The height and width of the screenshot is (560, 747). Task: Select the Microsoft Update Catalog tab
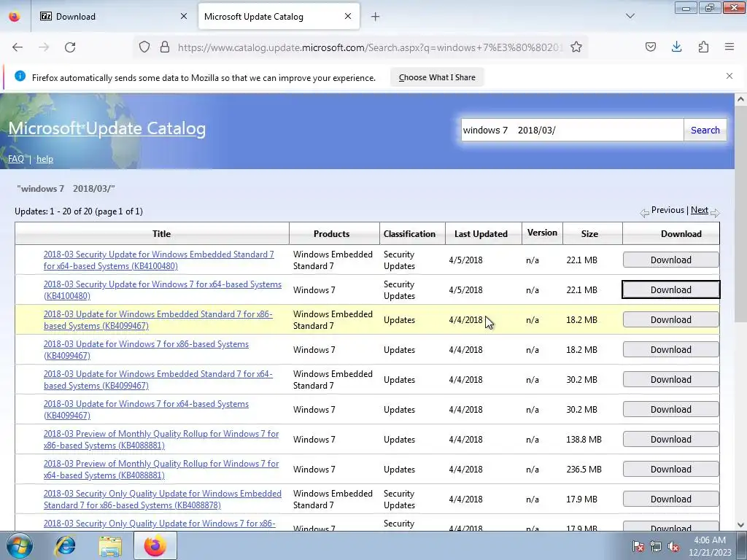(279, 17)
